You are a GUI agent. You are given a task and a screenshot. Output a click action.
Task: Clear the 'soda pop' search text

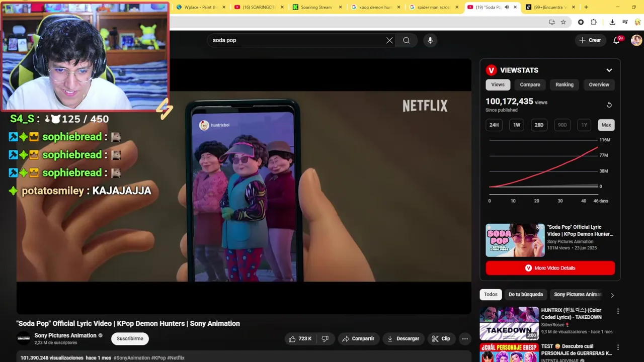tap(389, 40)
